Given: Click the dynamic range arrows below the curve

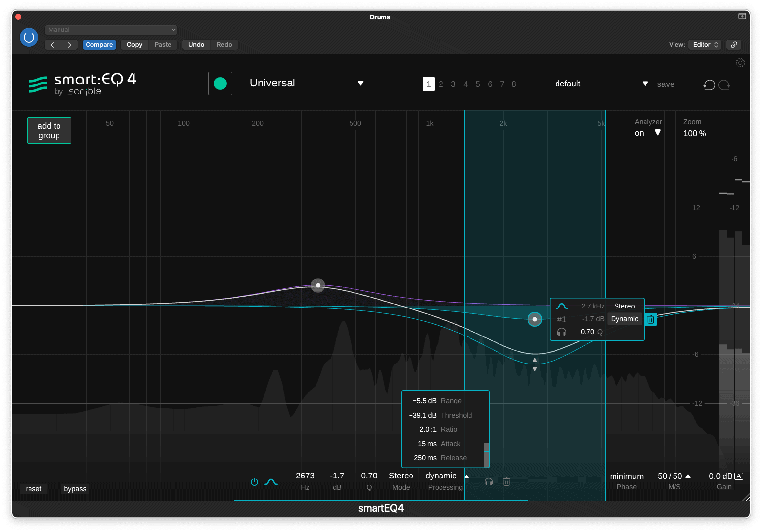Looking at the screenshot, I should [535, 364].
